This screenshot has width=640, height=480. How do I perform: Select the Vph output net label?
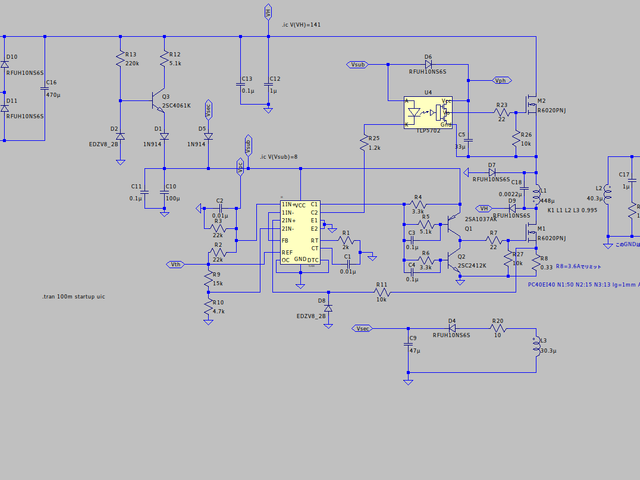pos(500,80)
